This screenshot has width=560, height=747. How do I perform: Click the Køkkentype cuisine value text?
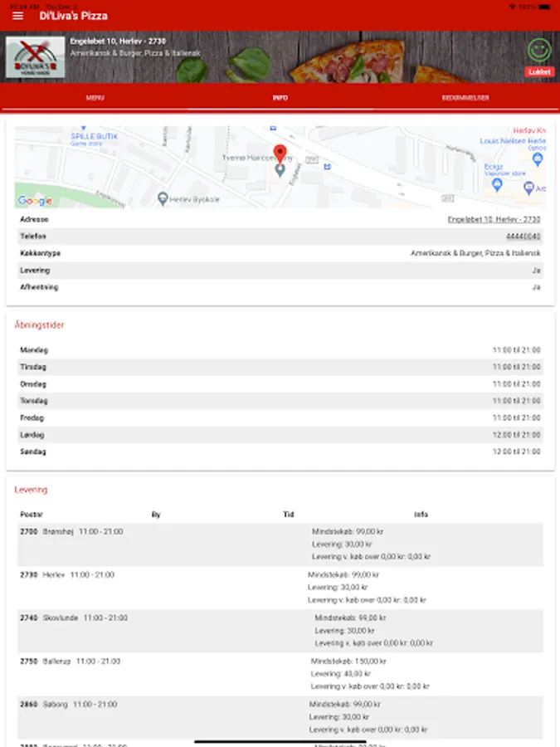click(475, 253)
